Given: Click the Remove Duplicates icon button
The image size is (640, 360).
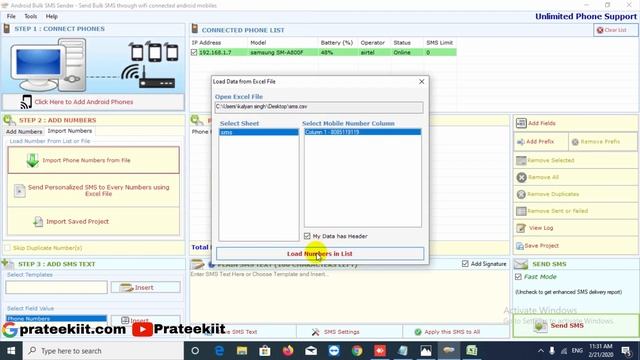Looking at the screenshot, I should pyautogui.click(x=521, y=194).
